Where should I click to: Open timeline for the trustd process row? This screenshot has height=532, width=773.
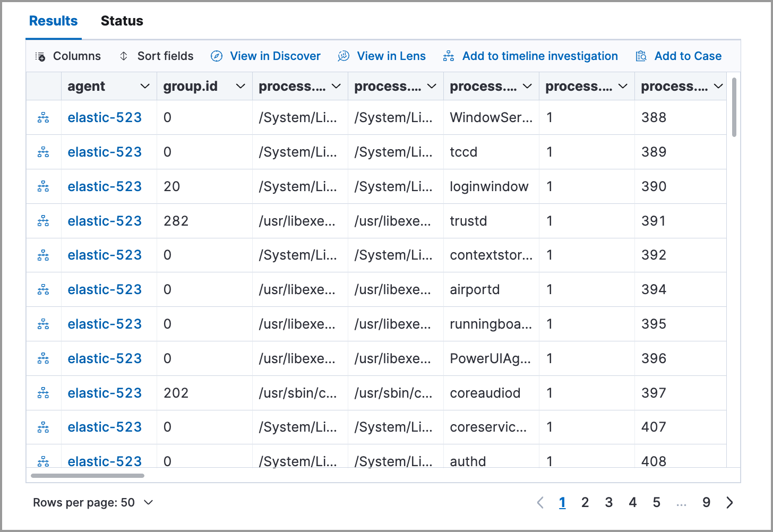point(43,221)
